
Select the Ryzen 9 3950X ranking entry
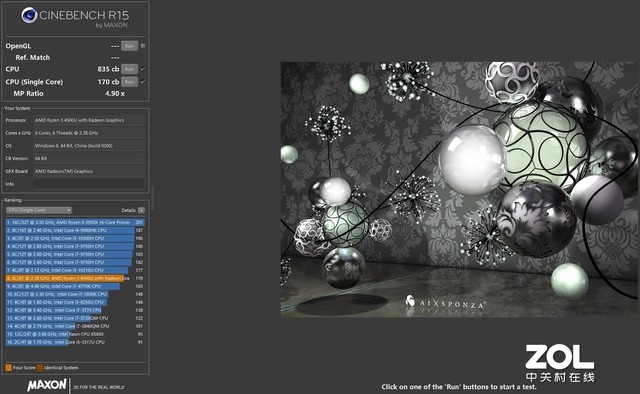pyautogui.click(x=75, y=223)
